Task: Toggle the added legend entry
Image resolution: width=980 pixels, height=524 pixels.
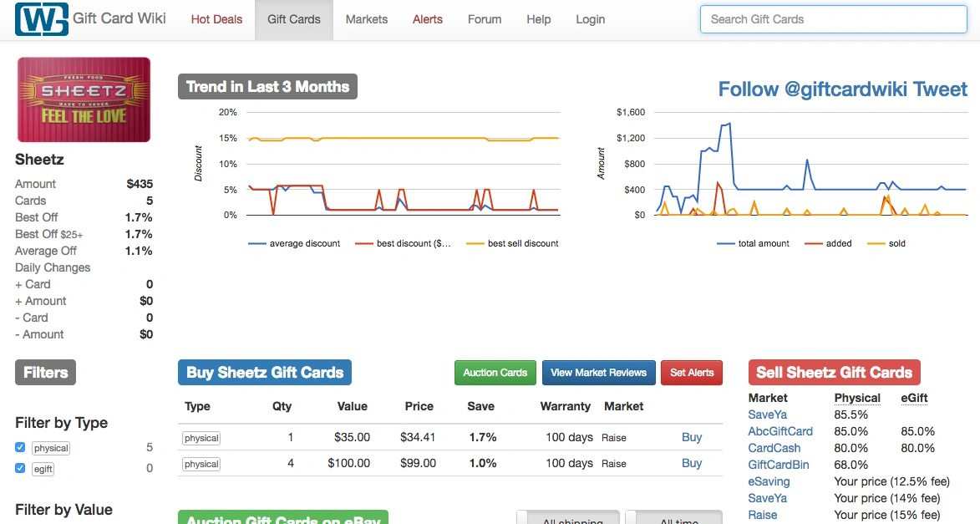Action: [828, 243]
